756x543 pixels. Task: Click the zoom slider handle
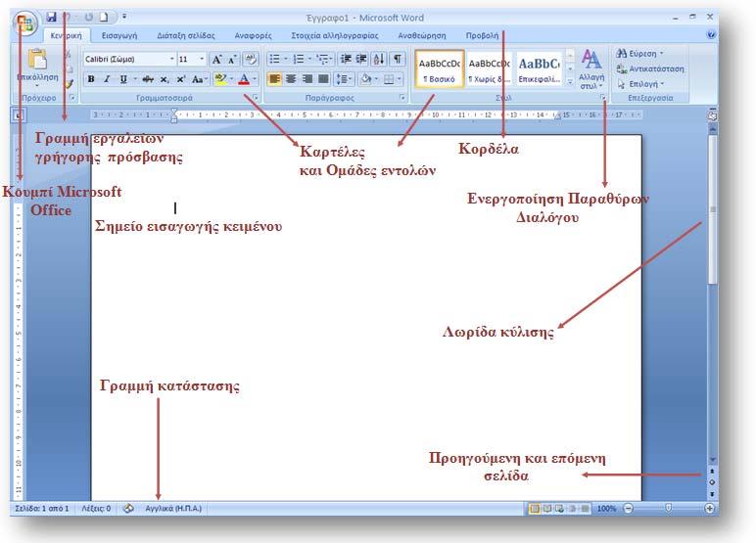coord(668,509)
